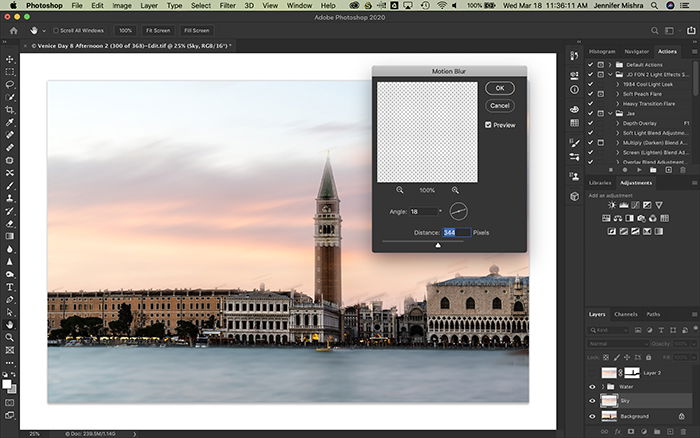Select the Move tool
Image resolution: width=700 pixels, height=438 pixels.
coord(9,59)
